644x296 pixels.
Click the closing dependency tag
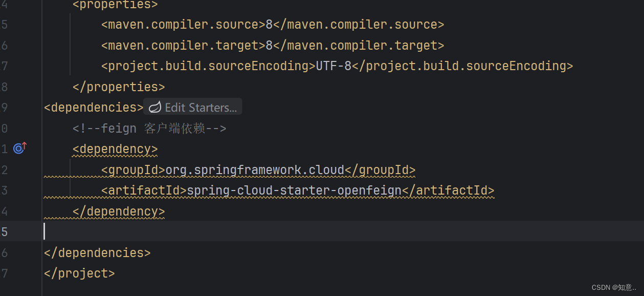point(119,211)
